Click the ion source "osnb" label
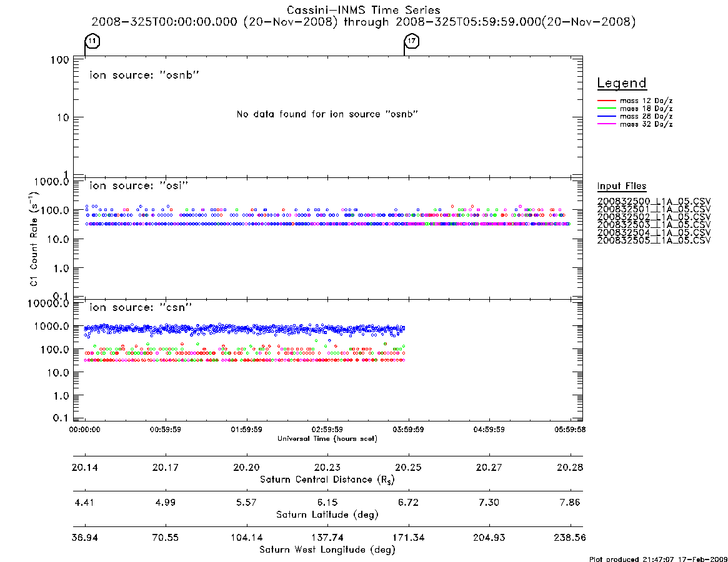The height and width of the screenshot is (562, 728). point(144,75)
